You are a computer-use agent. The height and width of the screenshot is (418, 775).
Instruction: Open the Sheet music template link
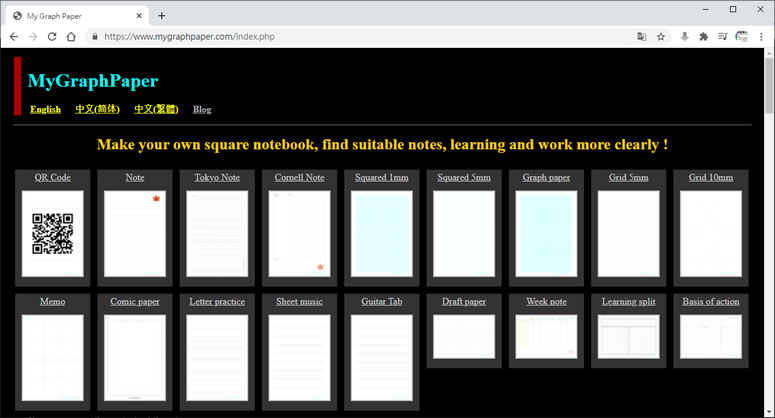click(300, 301)
